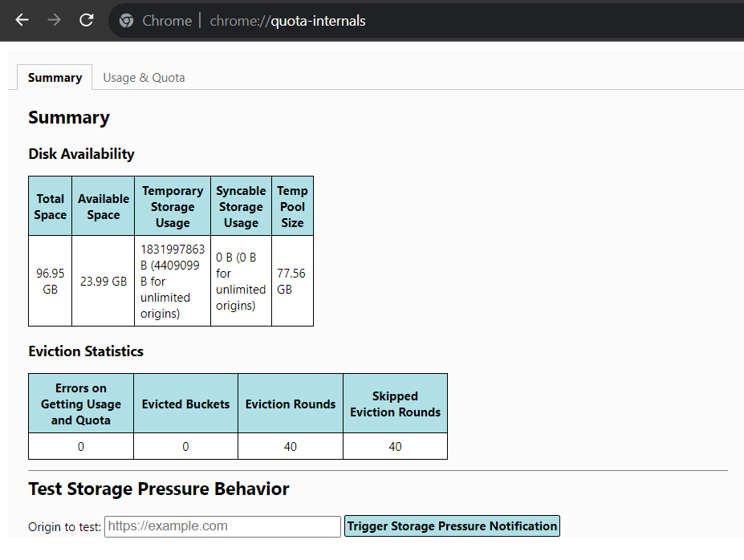This screenshot has width=744, height=560.
Task: Click the Available Space column header
Action: click(103, 206)
